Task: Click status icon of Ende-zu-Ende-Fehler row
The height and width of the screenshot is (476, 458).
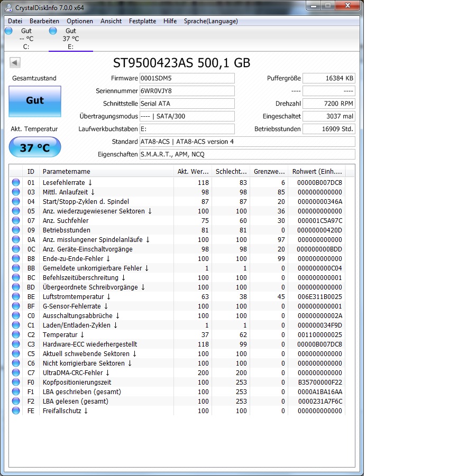Action: coord(16,258)
